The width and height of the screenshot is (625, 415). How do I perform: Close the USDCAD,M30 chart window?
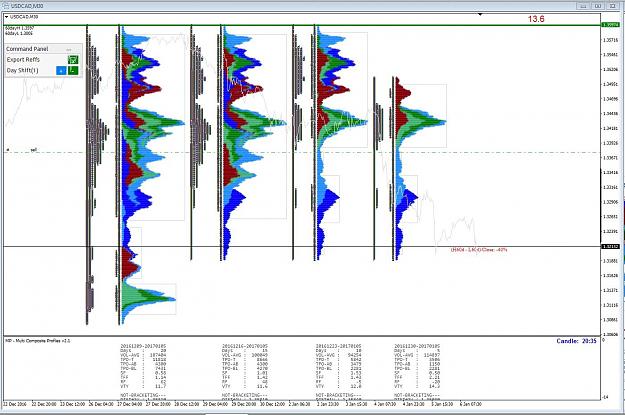point(612,6)
